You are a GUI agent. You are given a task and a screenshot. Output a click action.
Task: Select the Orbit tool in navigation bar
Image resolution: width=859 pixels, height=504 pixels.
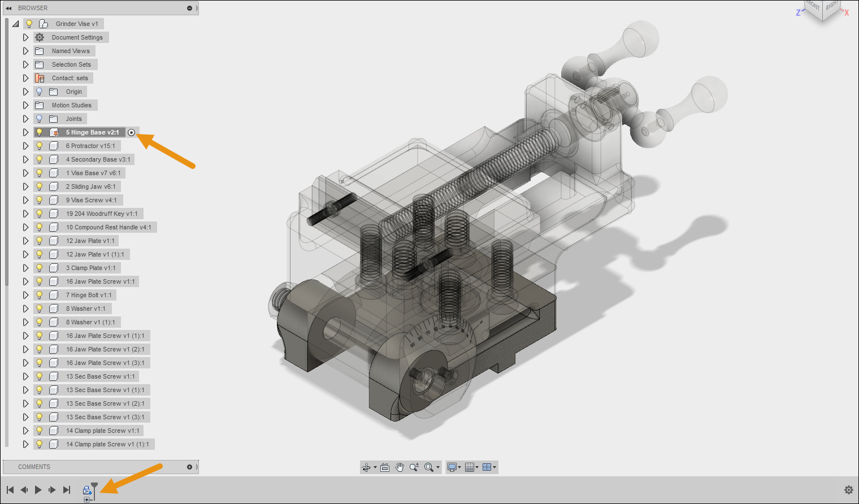click(x=366, y=467)
